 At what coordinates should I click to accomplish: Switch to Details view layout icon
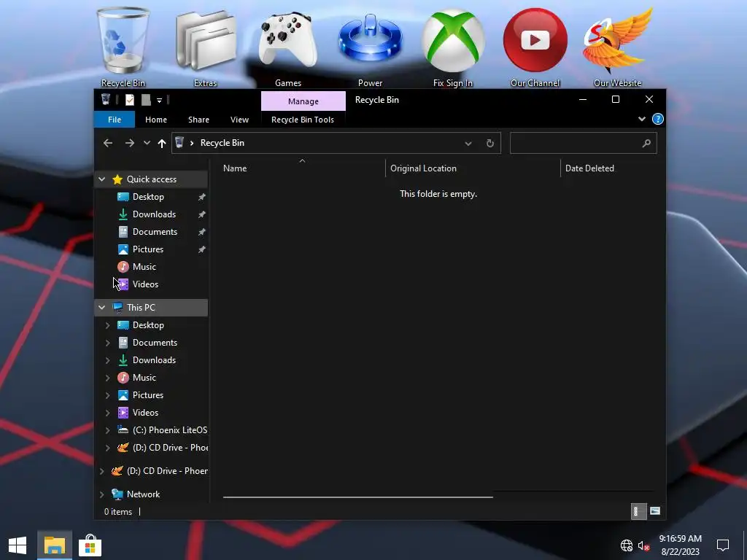pyautogui.click(x=638, y=511)
